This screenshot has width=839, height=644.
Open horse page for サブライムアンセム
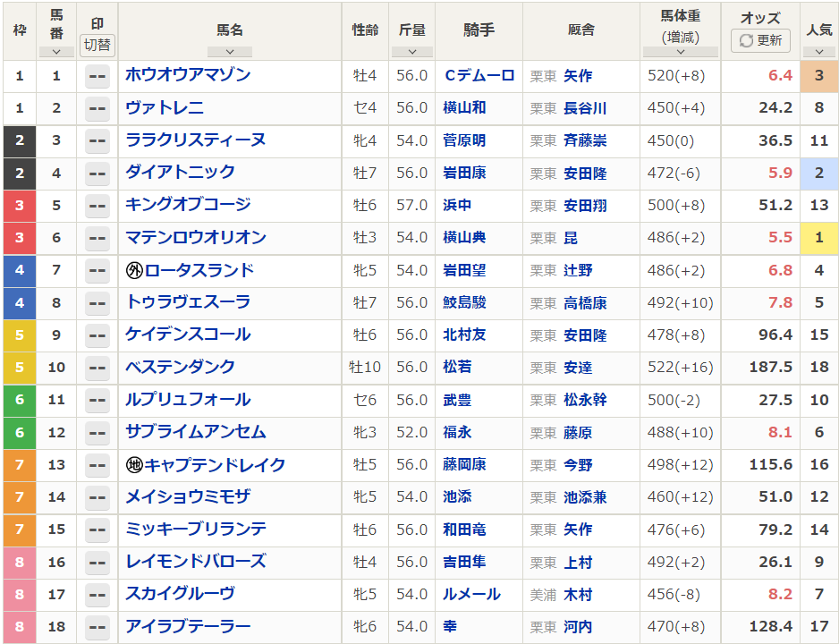click(x=195, y=432)
